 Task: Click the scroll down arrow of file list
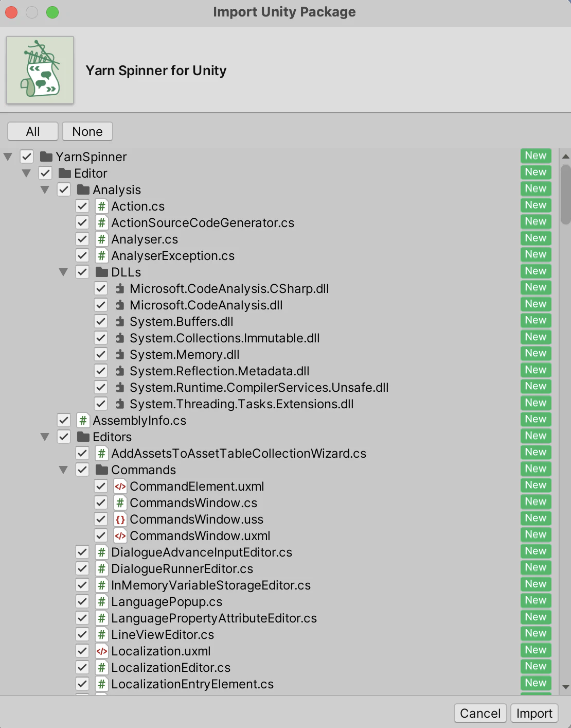click(x=565, y=687)
